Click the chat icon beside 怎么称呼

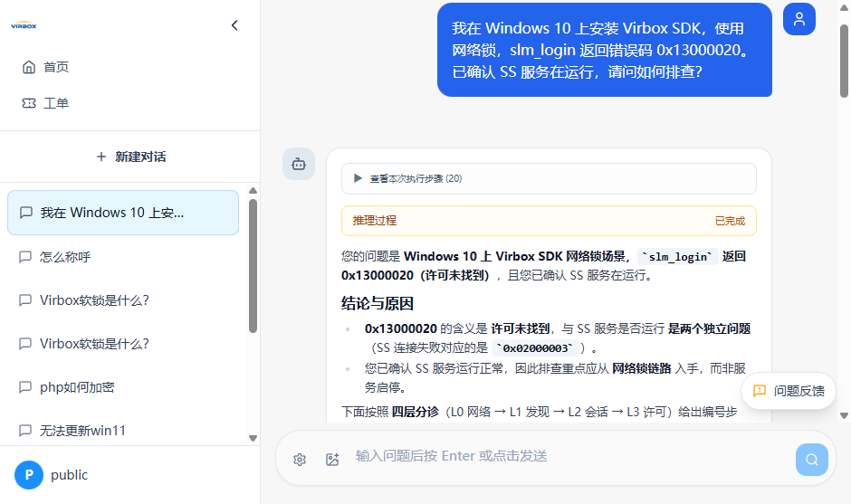[25, 257]
